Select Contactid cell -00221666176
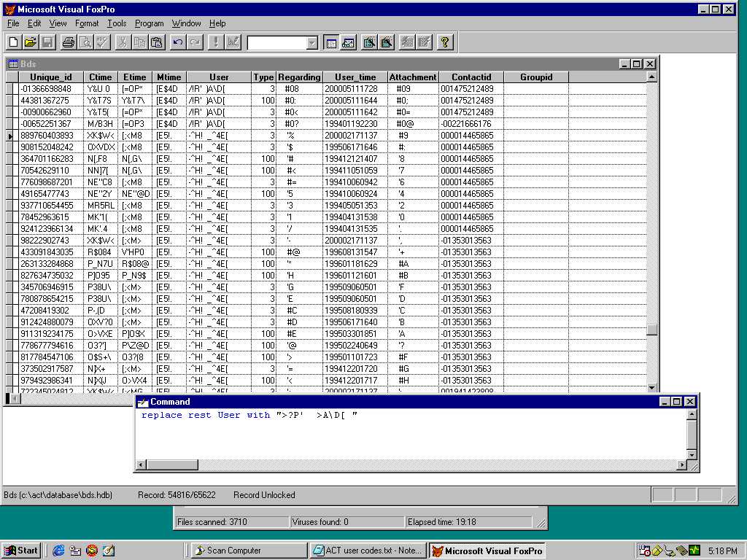 click(x=471, y=124)
